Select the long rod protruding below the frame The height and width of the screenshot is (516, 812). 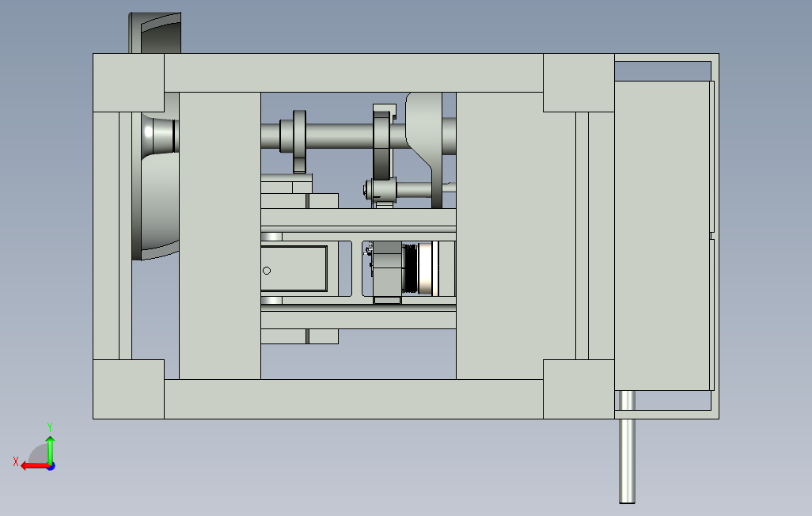pyautogui.click(x=627, y=447)
